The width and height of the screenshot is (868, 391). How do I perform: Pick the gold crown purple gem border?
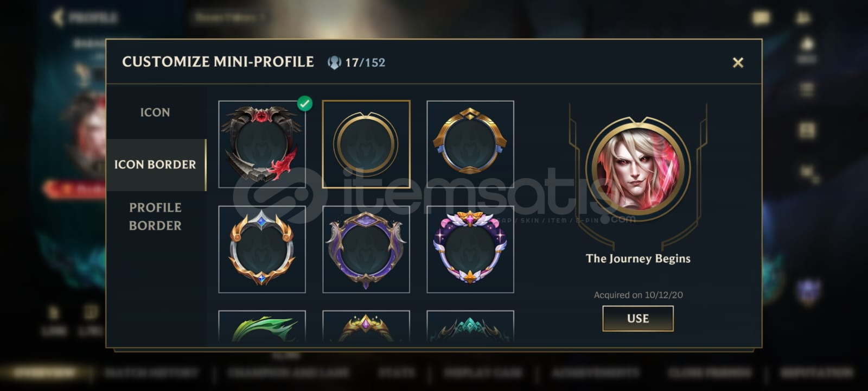coord(366,326)
